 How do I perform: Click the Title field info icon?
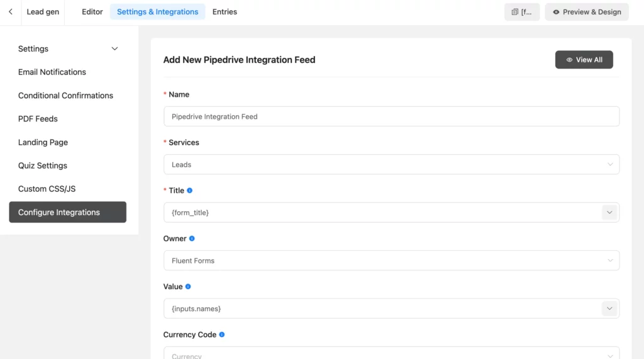[189, 191]
